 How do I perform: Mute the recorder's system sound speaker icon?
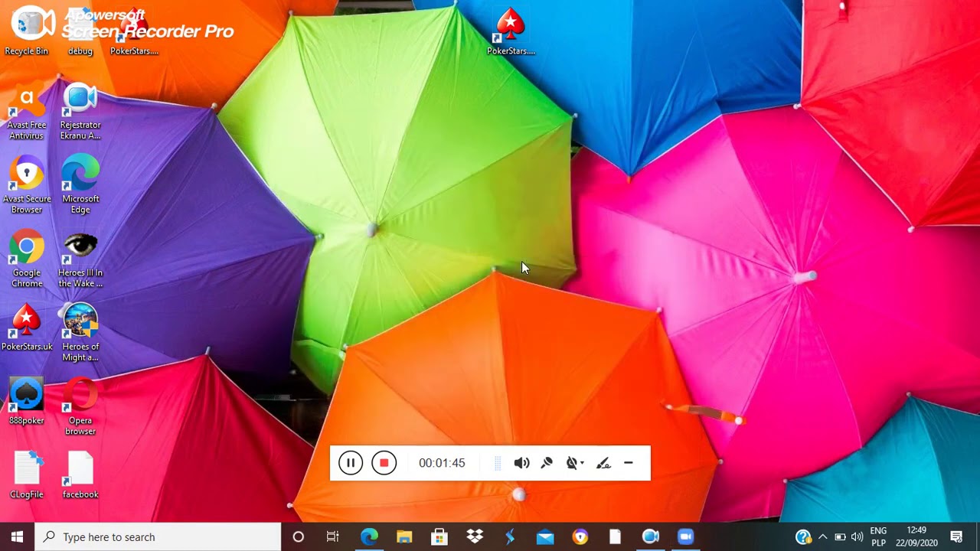tap(521, 463)
